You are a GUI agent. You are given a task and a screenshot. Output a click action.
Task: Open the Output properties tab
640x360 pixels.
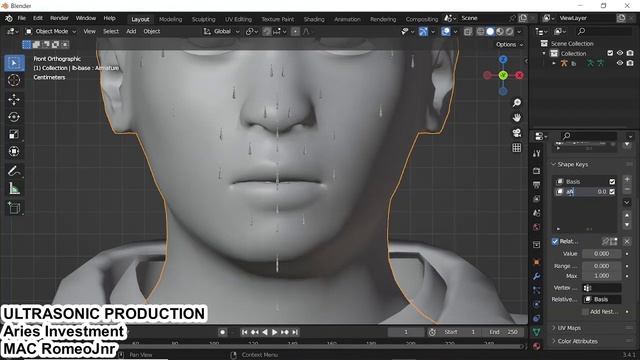[537, 185]
